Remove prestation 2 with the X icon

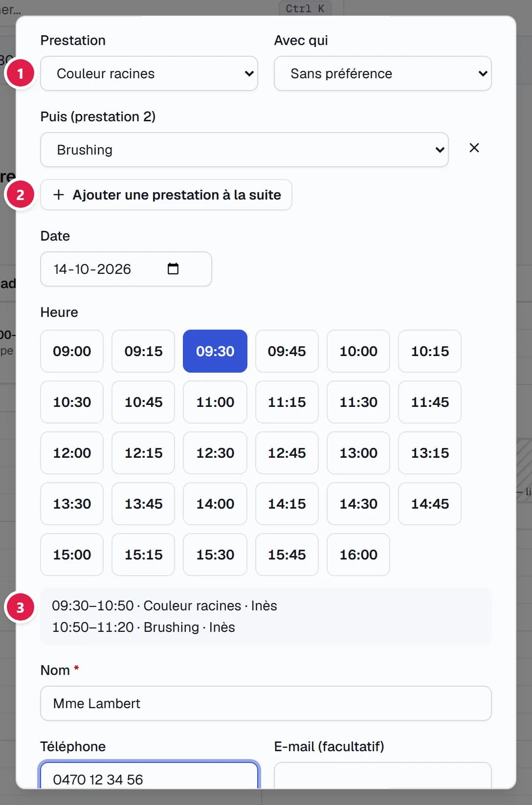pyautogui.click(x=474, y=148)
